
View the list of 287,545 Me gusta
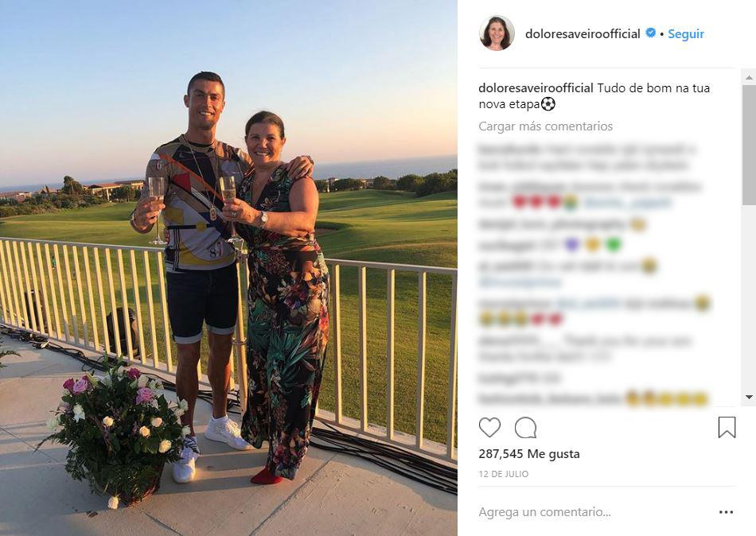pyautogui.click(x=529, y=454)
